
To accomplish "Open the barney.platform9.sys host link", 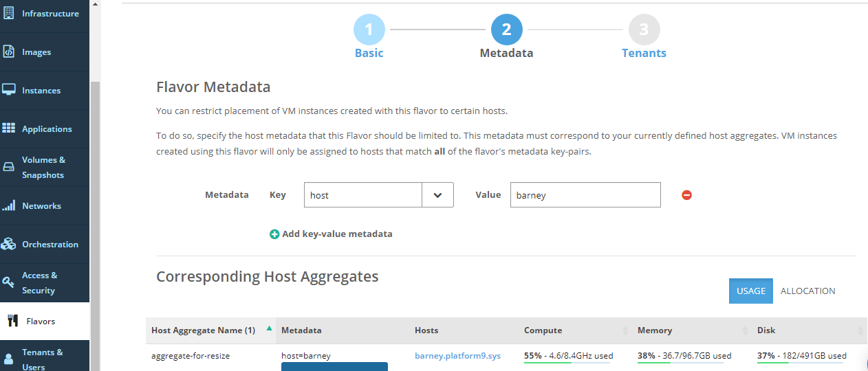I will [457, 356].
